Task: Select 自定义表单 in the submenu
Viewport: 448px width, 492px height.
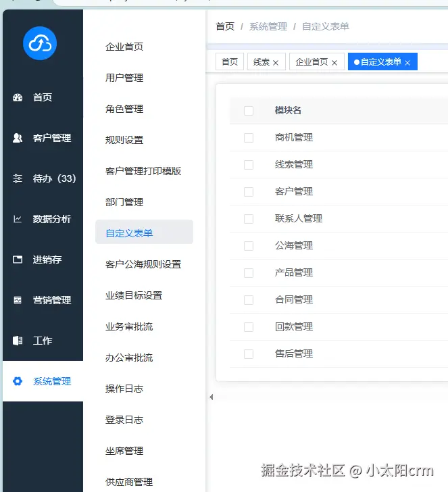Action: coord(144,232)
